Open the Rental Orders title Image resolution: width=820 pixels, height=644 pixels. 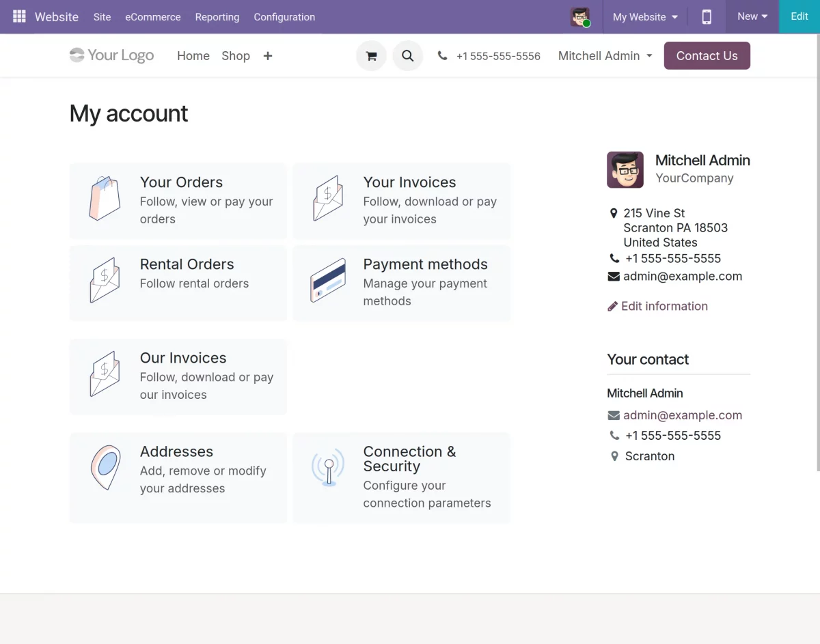pos(187,264)
